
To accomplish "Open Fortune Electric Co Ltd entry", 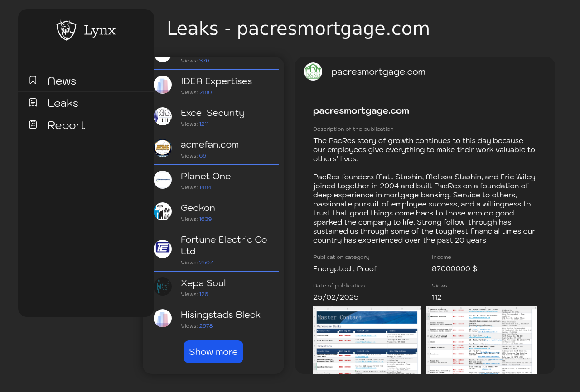I will [213, 250].
